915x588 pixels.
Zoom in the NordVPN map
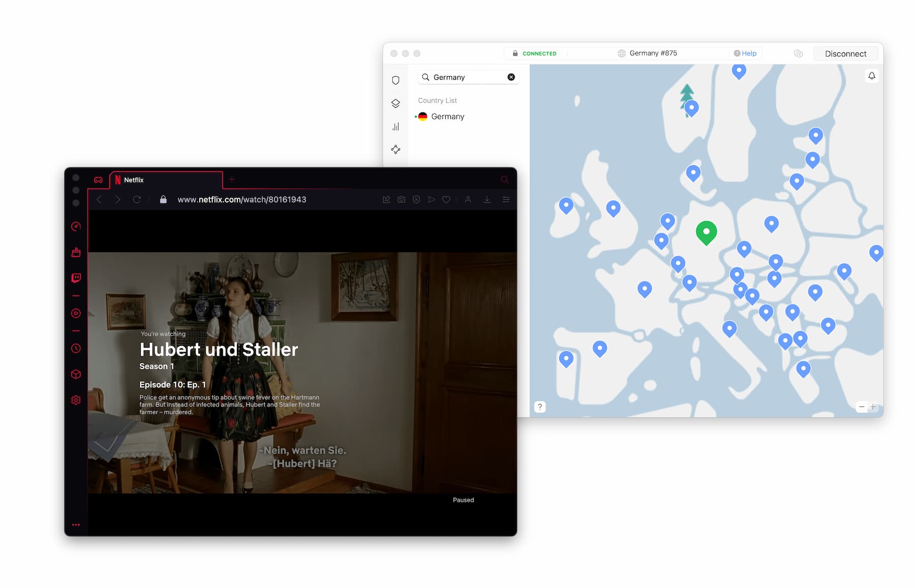[x=873, y=407]
